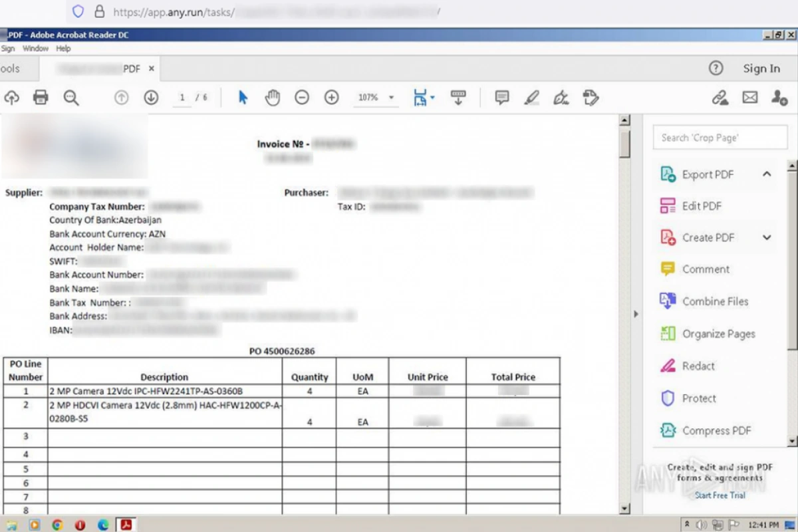This screenshot has width=798, height=532.
Task: Open the Help question mark icon
Action: point(716,68)
